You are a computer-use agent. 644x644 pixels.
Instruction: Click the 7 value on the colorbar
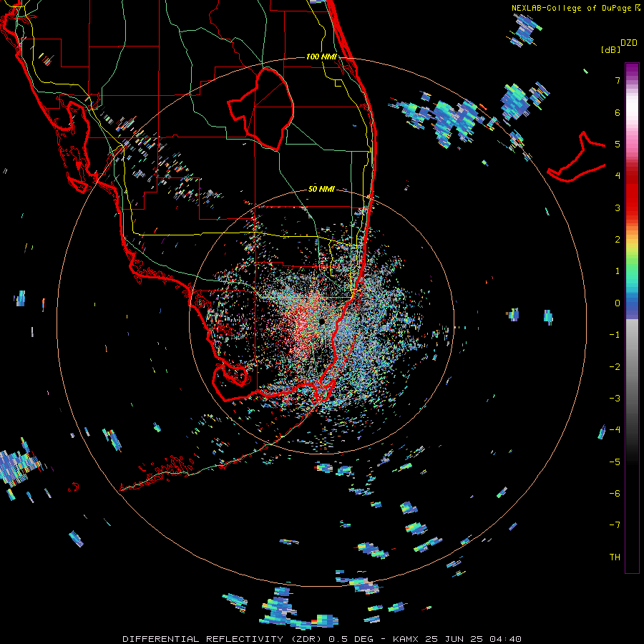click(x=618, y=80)
